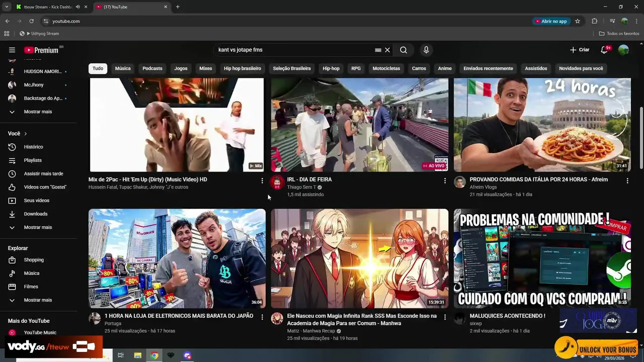The image size is (644, 362).
Task: Select the Seleção Brasileira chip
Action: pyautogui.click(x=292, y=68)
